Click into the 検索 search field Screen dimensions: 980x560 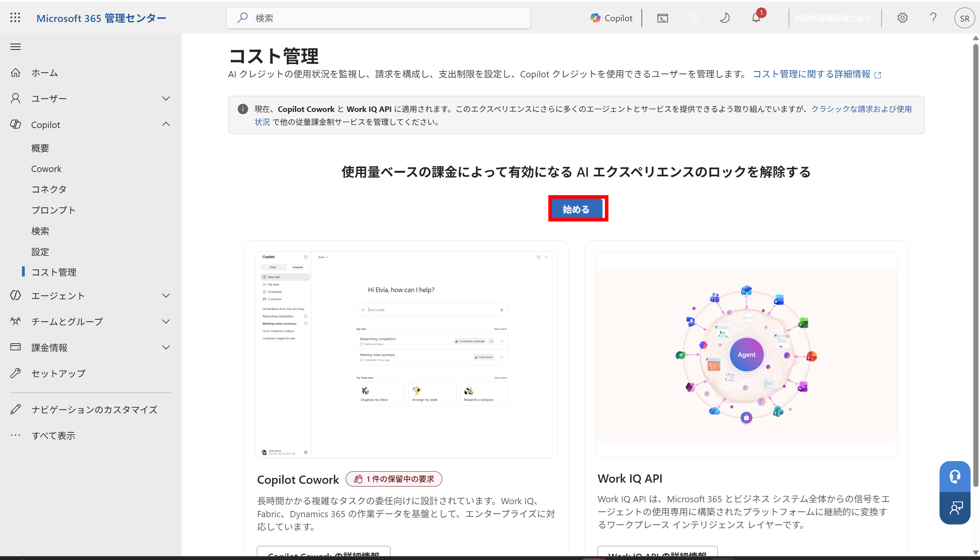(378, 18)
